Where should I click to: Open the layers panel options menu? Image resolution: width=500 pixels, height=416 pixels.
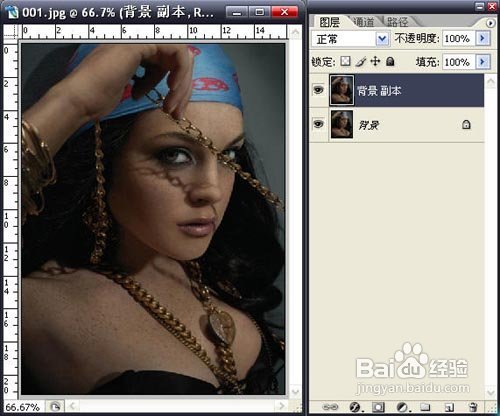[x=490, y=23]
